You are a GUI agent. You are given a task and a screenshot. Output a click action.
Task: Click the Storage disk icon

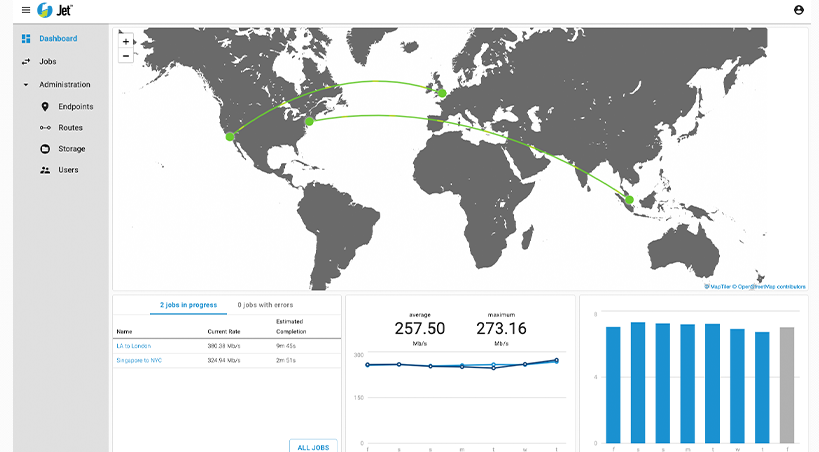pyautogui.click(x=45, y=149)
